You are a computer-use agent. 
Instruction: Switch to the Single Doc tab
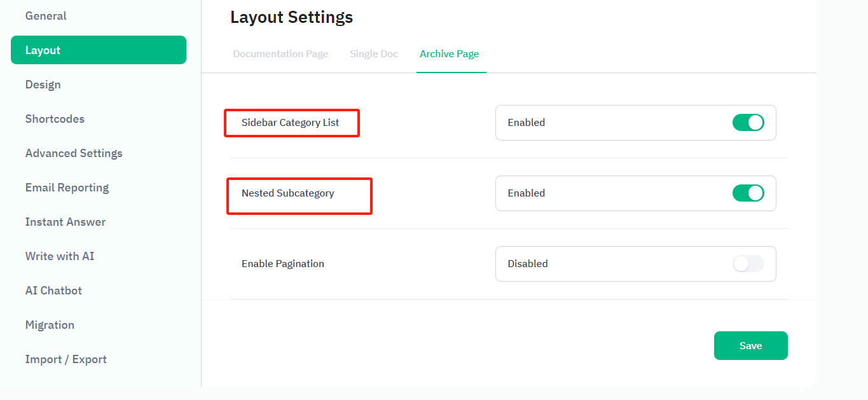[x=374, y=54]
